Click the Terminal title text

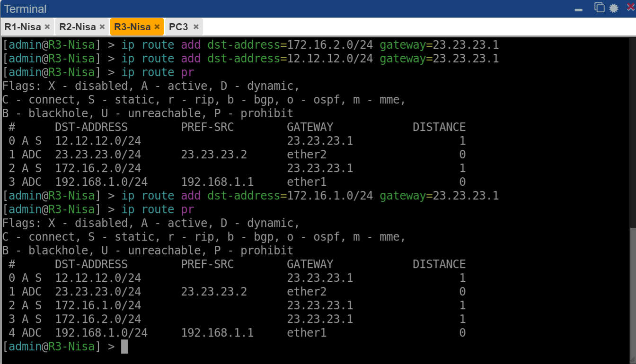click(26, 9)
